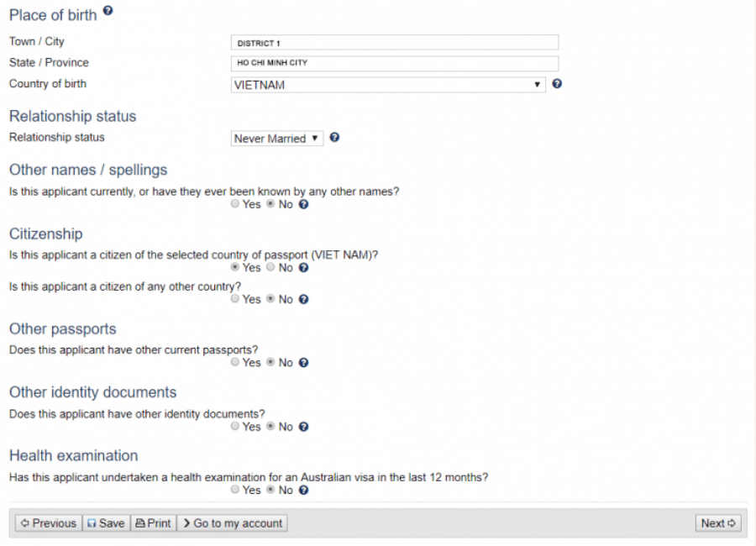This screenshot has height=546, width=756.
Task: Click help icon beside Relationship status dropdown
Action: pyautogui.click(x=334, y=138)
